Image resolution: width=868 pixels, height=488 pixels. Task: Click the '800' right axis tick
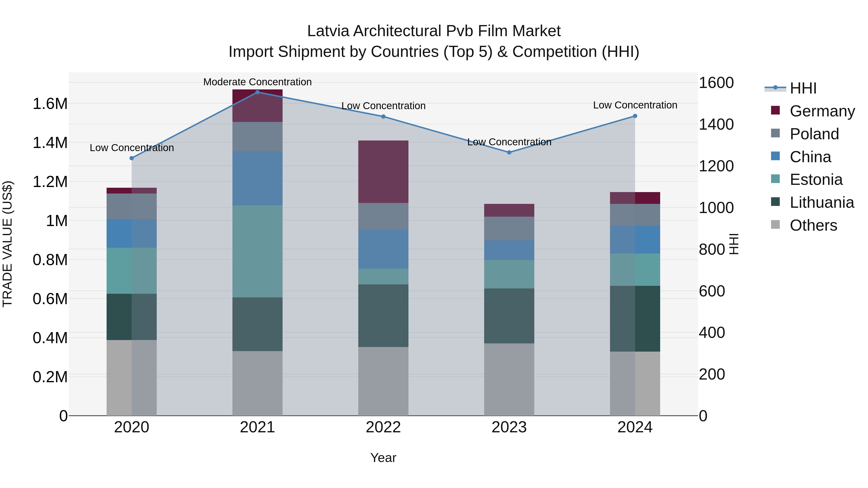pyautogui.click(x=712, y=250)
